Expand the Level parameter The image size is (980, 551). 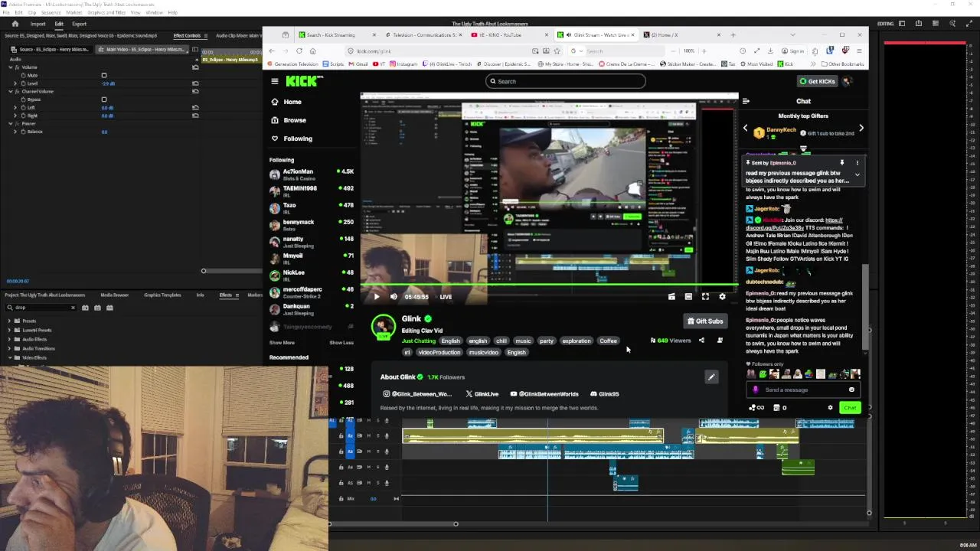point(15,83)
